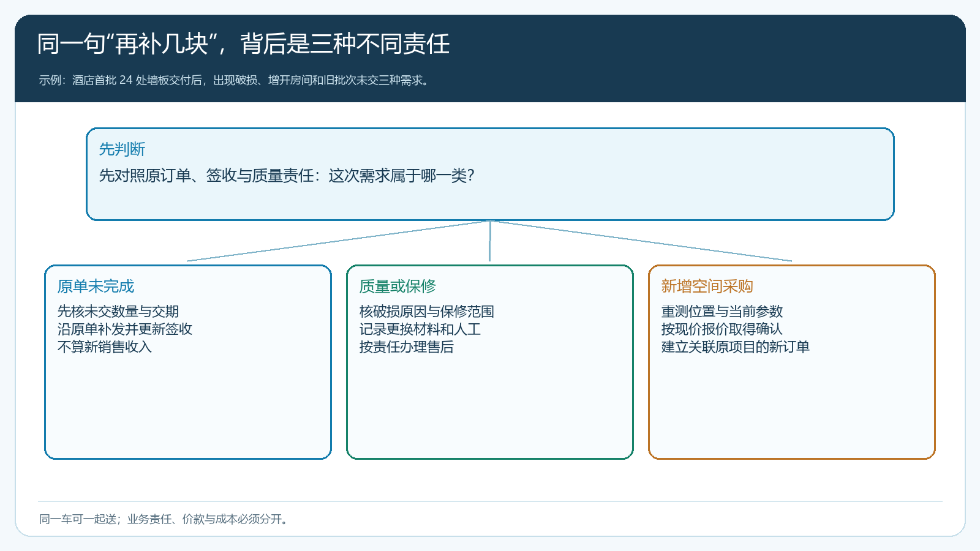Select the line "先核未交数量与交期"

(118, 312)
